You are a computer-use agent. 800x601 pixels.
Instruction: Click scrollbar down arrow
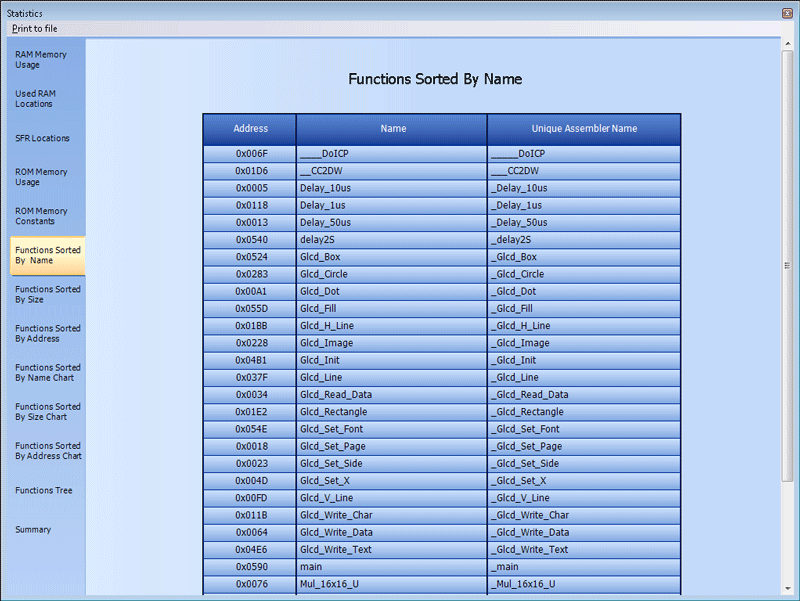point(788,589)
